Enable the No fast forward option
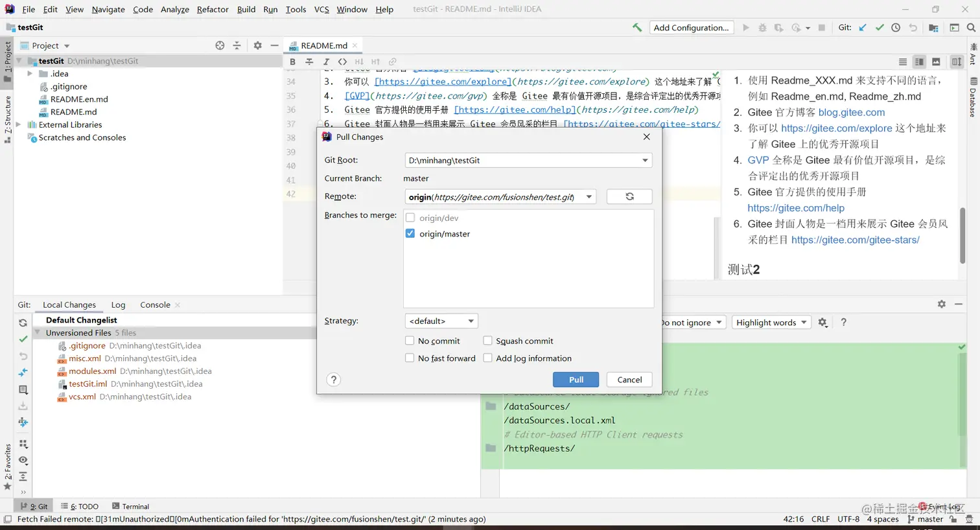The image size is (980, 530). click(410, 358)
